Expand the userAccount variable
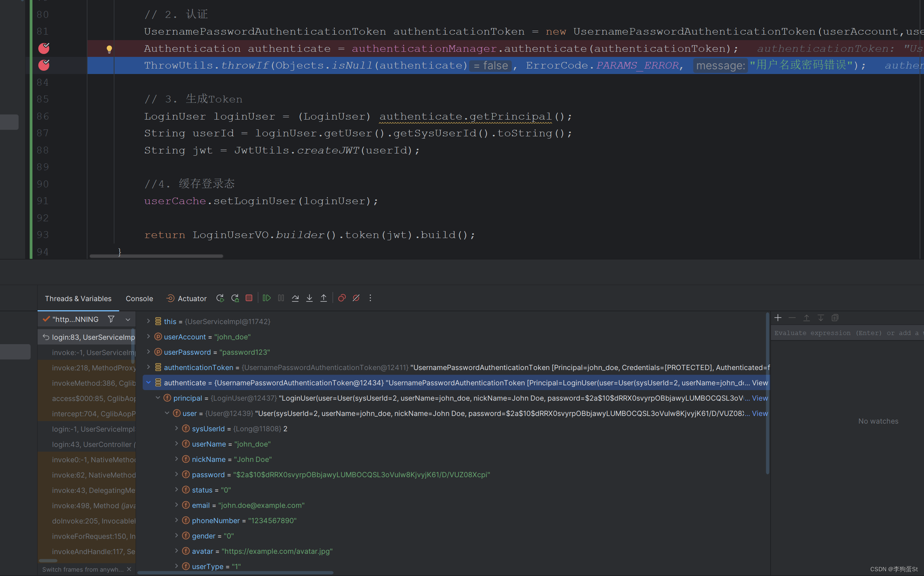924x576 pixels. coord(149,336)
